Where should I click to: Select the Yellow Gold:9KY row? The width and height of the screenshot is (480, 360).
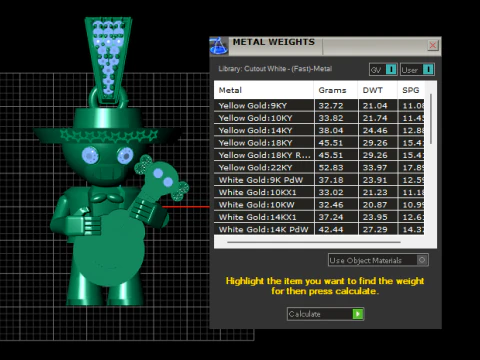319,106
